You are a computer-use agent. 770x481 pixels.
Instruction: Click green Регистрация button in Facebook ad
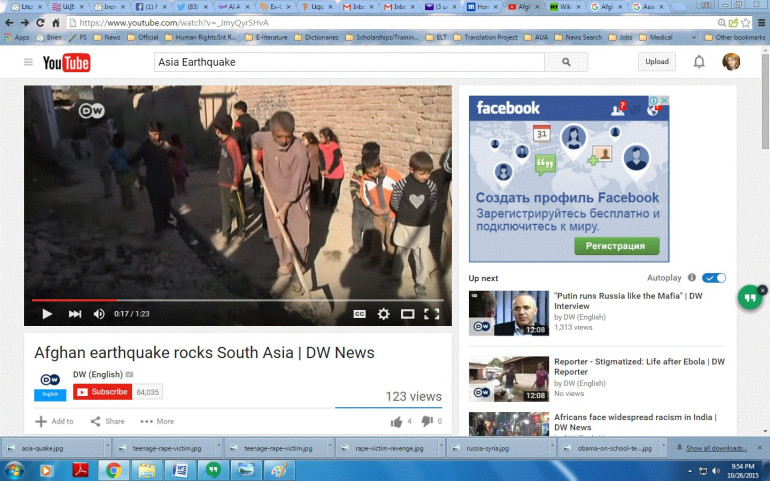click(x=616, y=246)
